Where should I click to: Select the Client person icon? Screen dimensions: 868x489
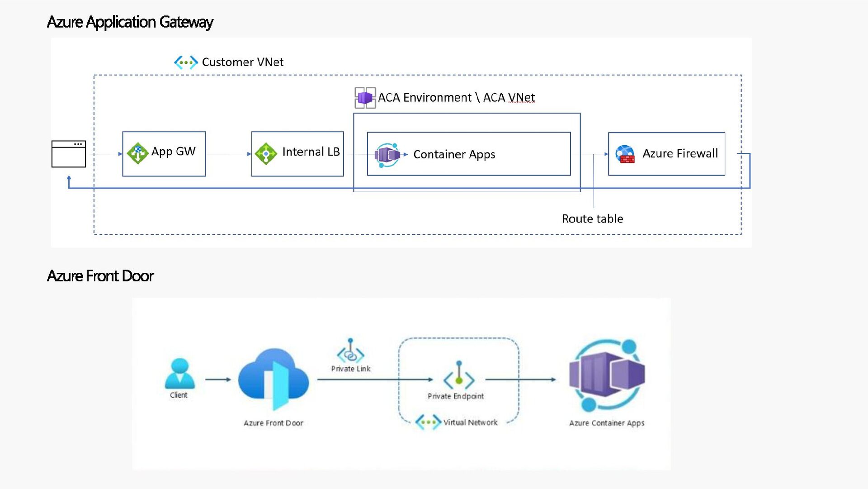pyautogui.click(x=179, y=373)
